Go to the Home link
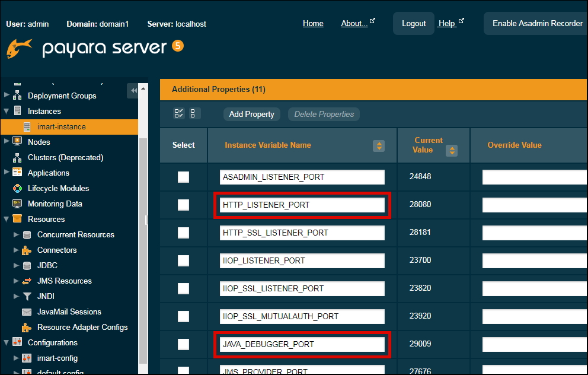588x375 pixels. click(x=313, y=24)
